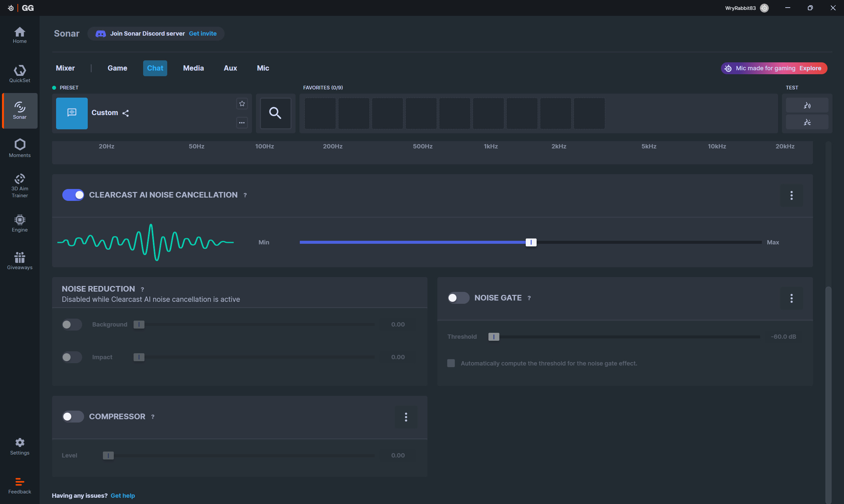Open the preset three-dot options button
The image size is (844, 504).
[242, 123]
